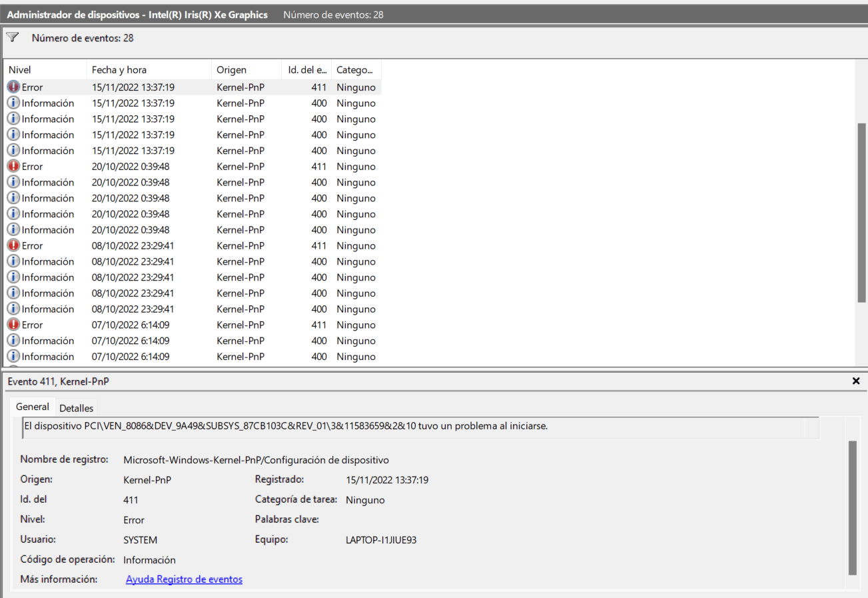868x598 pixels.
Task: Click the Error icon dated 20/10/2022
Action: tap(13, 167)
